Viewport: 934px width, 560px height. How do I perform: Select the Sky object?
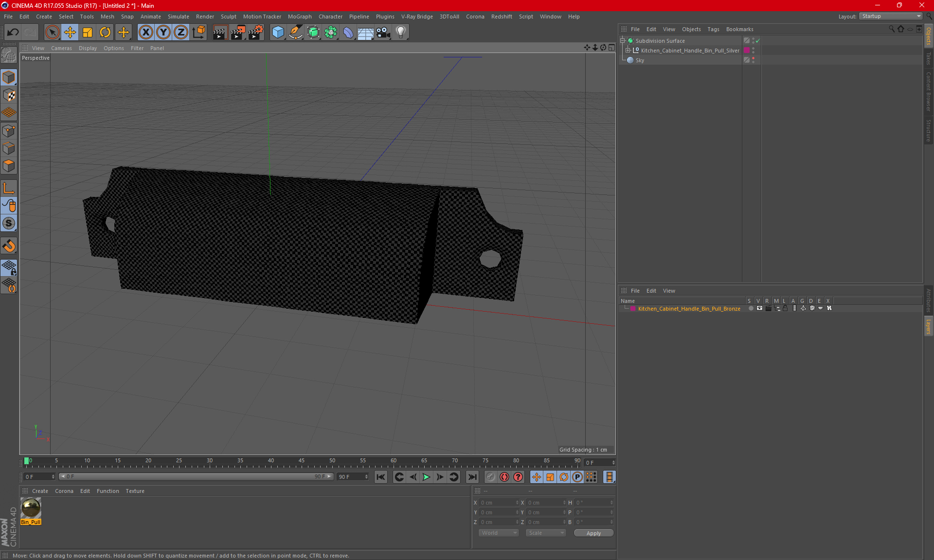tap(640, 60)
